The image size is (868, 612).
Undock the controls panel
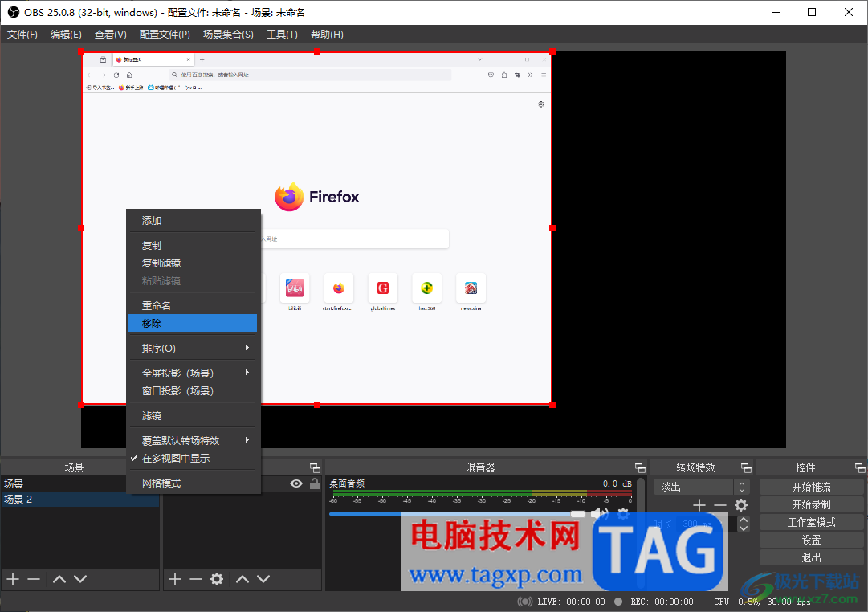click(860, 467)
